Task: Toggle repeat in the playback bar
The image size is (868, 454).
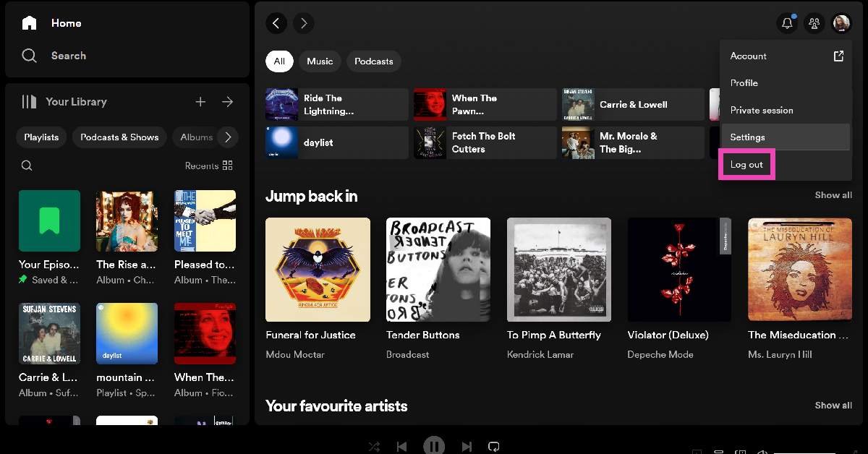Action: [x=494, y=447]
